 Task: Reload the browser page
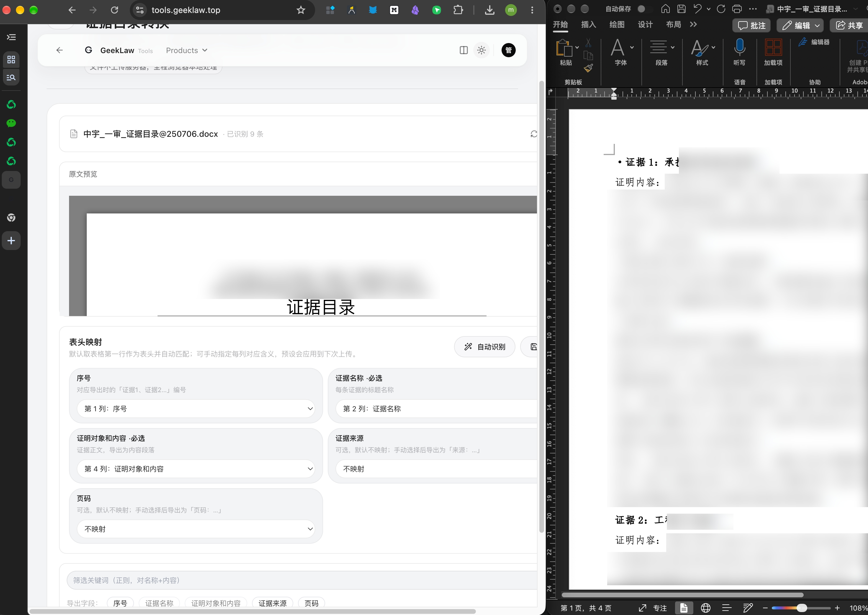pos(114,10)
